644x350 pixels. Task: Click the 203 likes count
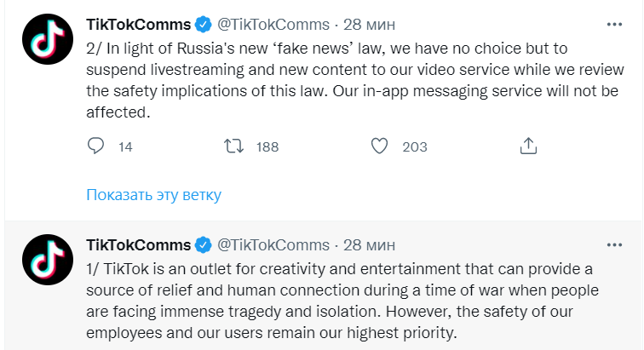coord(415,147)
